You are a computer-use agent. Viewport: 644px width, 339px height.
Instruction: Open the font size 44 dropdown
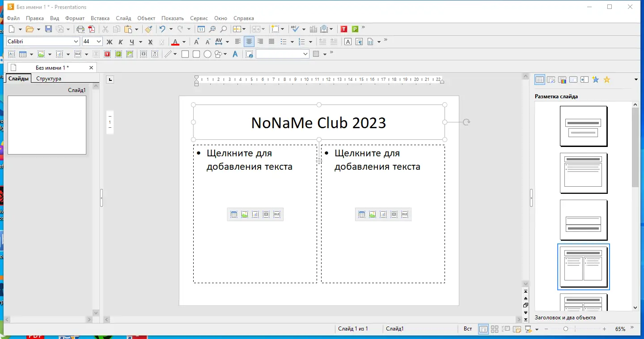(99, 42)
